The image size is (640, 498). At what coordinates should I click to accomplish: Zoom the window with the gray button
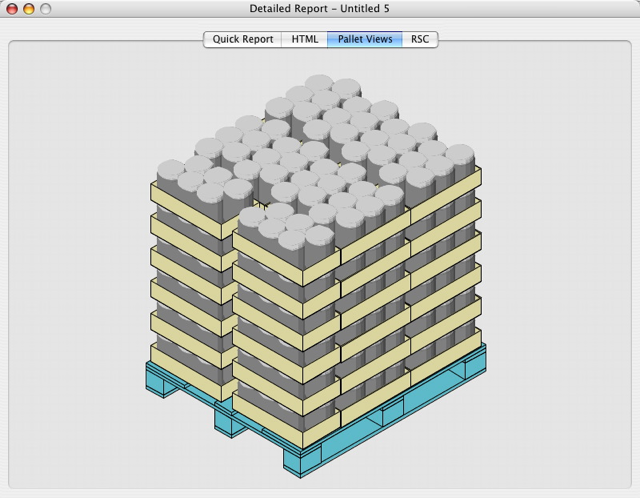click(x=46, y=9)
